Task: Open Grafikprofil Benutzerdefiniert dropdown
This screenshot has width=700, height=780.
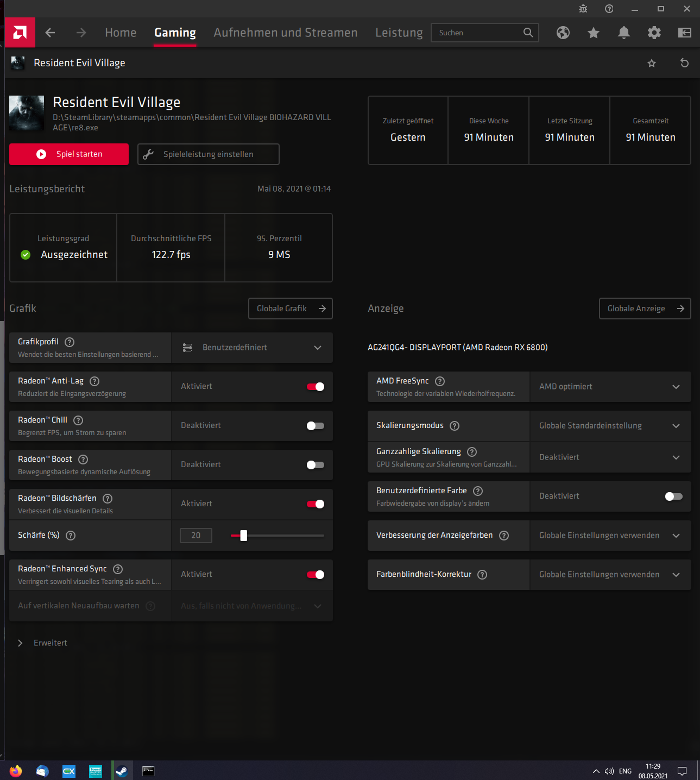Action: (253, 348)
